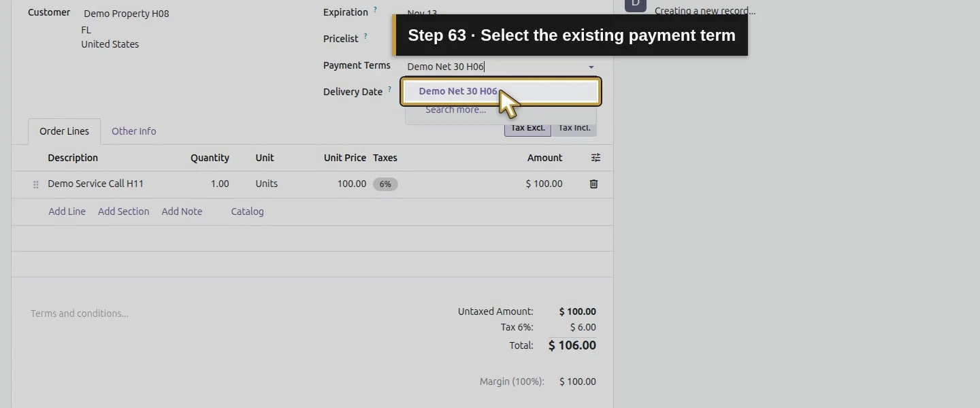
Task: Show Delivery Date help tooltip icon
Action: tap(390, 89)
